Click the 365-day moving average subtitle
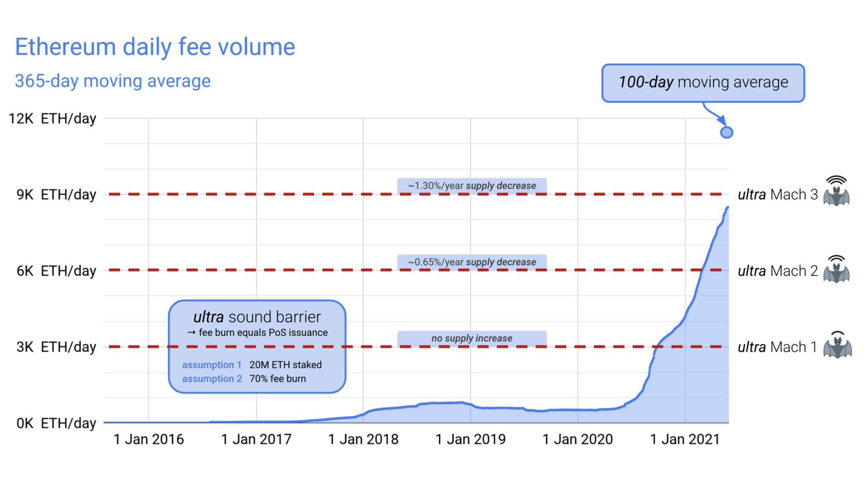The width and height of the screenshot is (868, 484). [113, 81]
